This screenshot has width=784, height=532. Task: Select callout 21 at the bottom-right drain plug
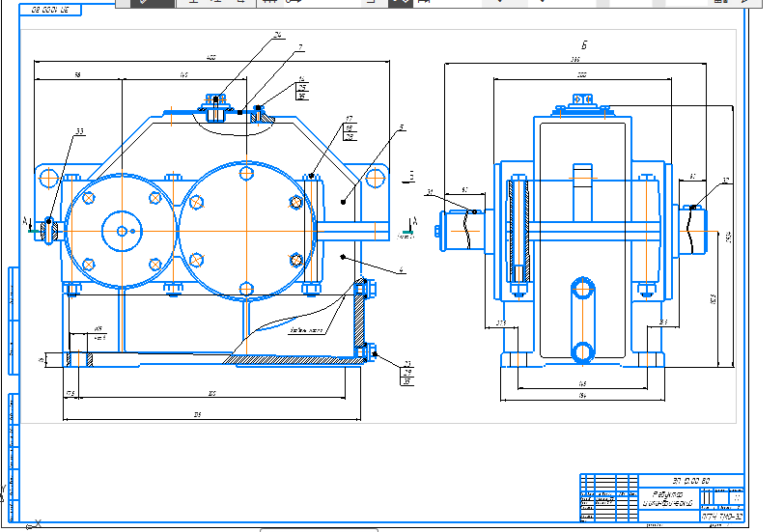[x=407, y=364]
